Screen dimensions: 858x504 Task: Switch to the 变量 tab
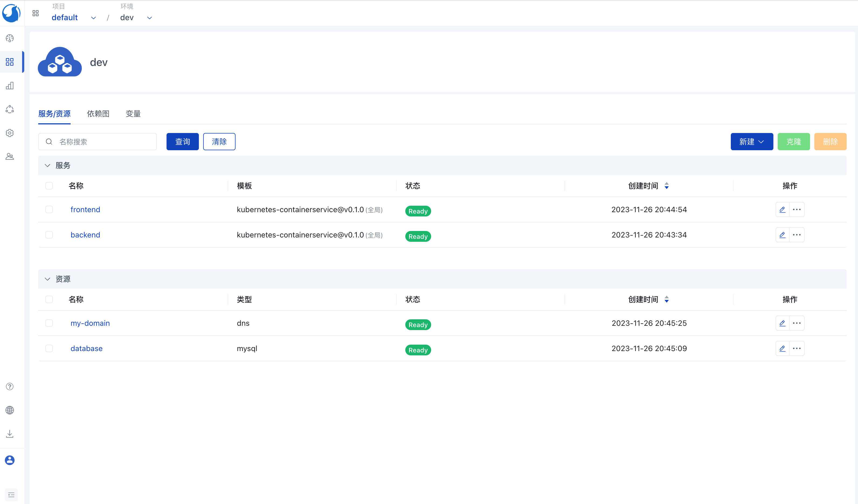[133, 114]
